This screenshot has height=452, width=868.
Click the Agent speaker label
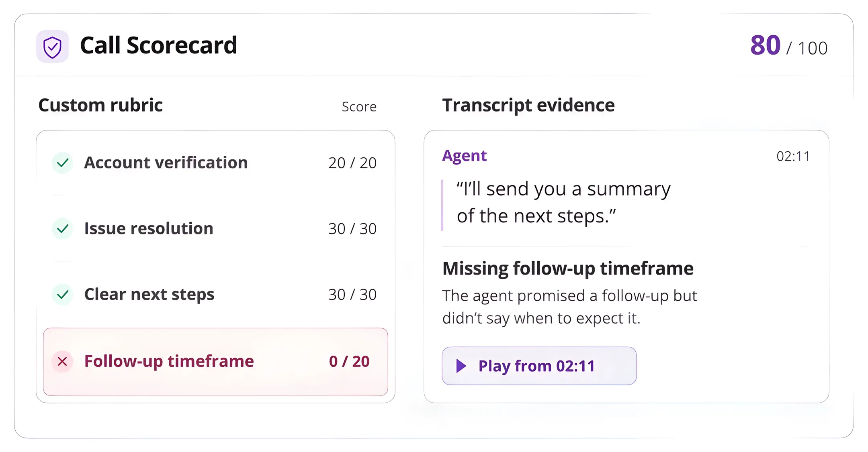[464, 156]
